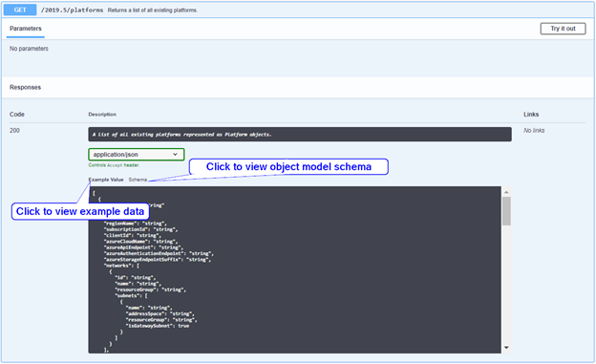Click the chevron arrow in application/json selector
Screen dimensions: 596x364
(175, 155)
